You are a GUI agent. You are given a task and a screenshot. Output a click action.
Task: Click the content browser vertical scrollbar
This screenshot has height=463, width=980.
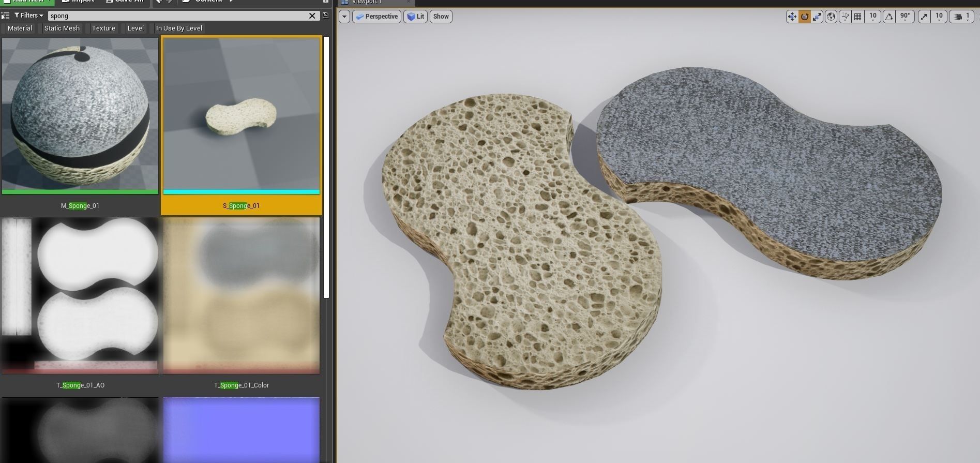(326, 167)
